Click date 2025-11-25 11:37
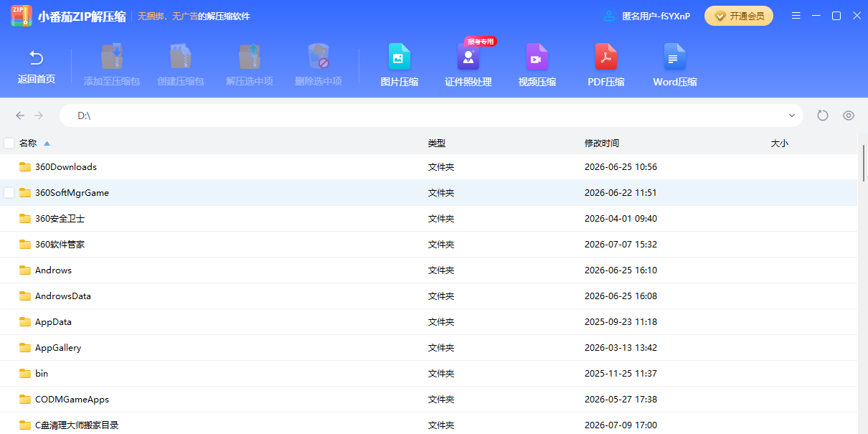The height and width of the screenshot is (434, 868). tap(621, 374)
